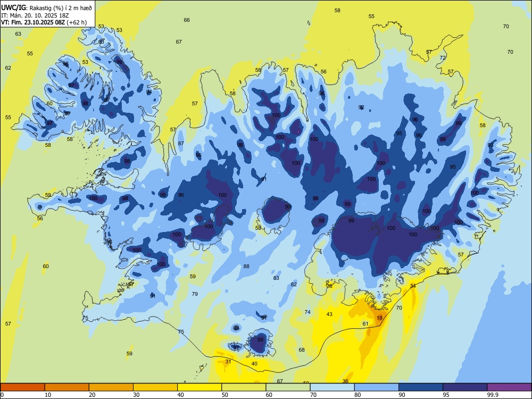532x399 pixels.
Task: Click the map value '43'
Action: click(x=329, y=314)
